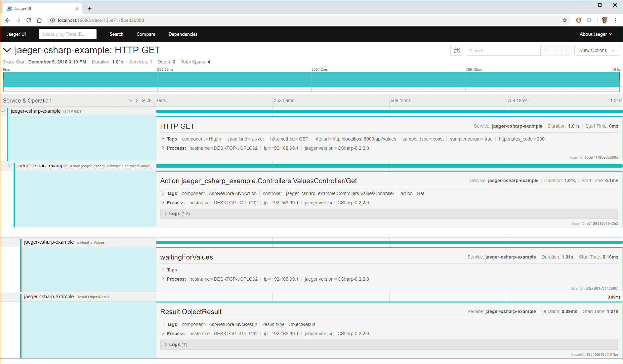
Task: Go to previous search result arrow
Action: [546, 50]
